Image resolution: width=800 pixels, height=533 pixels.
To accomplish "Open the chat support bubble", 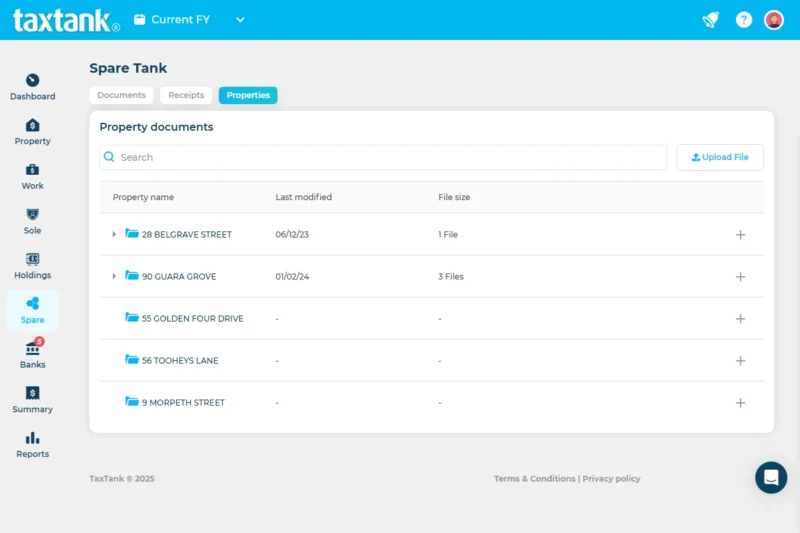I will coord(771,478).
